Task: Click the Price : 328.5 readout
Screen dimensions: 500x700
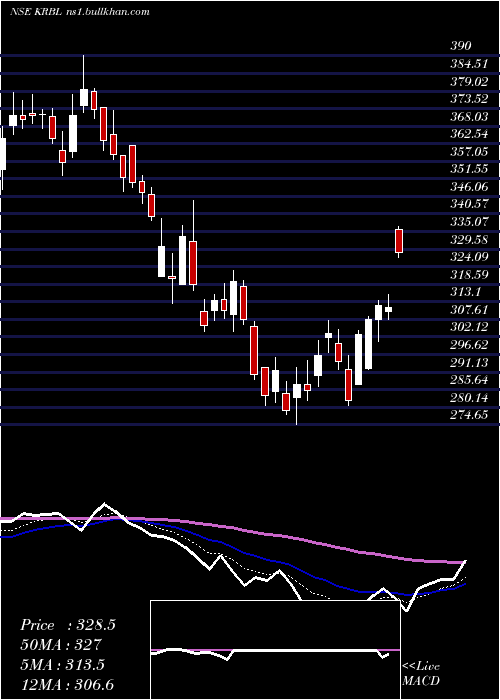Action: point(68,625)
